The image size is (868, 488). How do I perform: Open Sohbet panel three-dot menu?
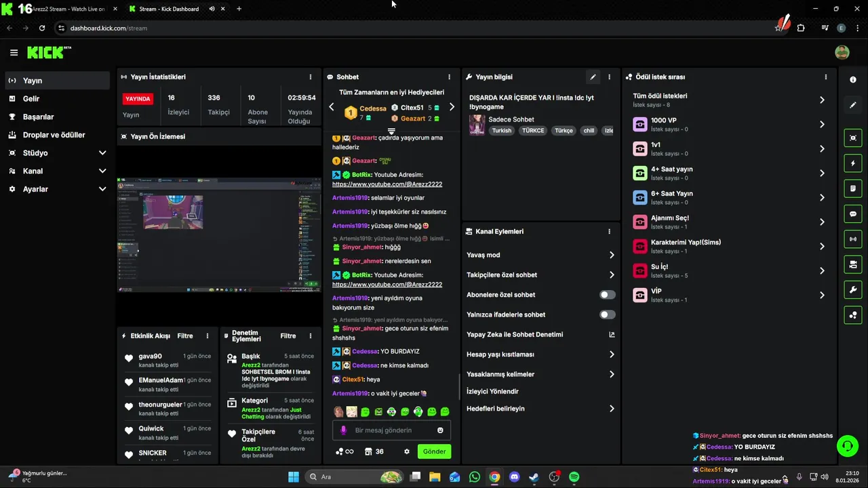click(x=449, y=77)
